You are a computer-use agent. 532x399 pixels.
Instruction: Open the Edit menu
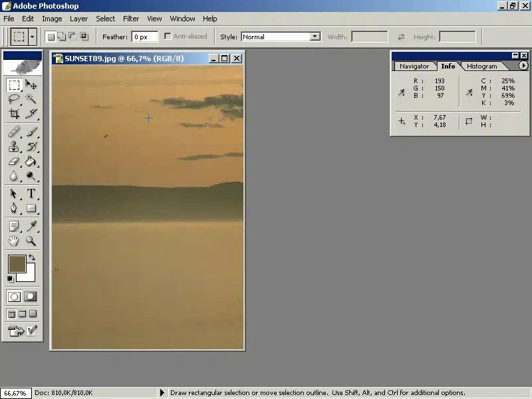pos(28,19)
